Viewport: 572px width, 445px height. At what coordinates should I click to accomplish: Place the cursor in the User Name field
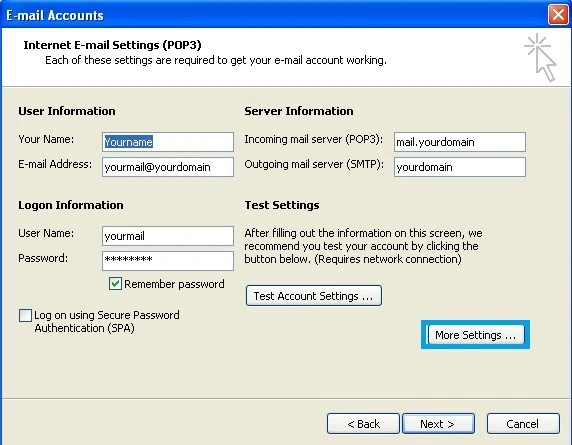coord(168,236)
